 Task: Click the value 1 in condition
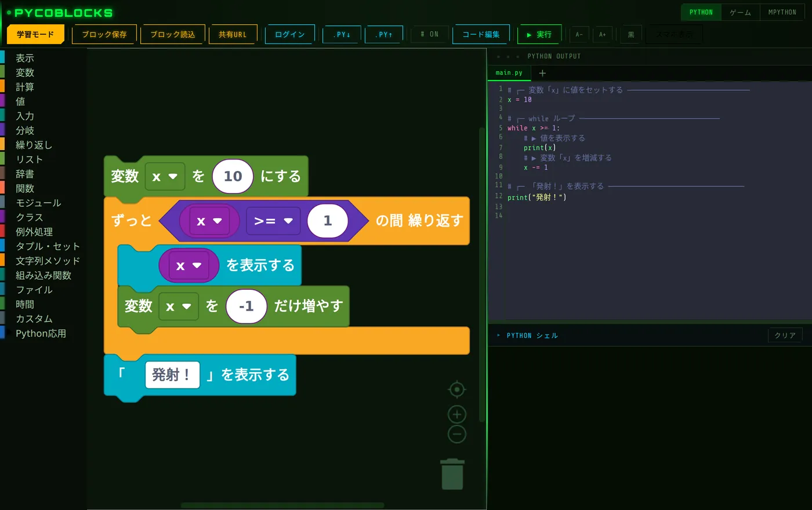click(328, 221)
